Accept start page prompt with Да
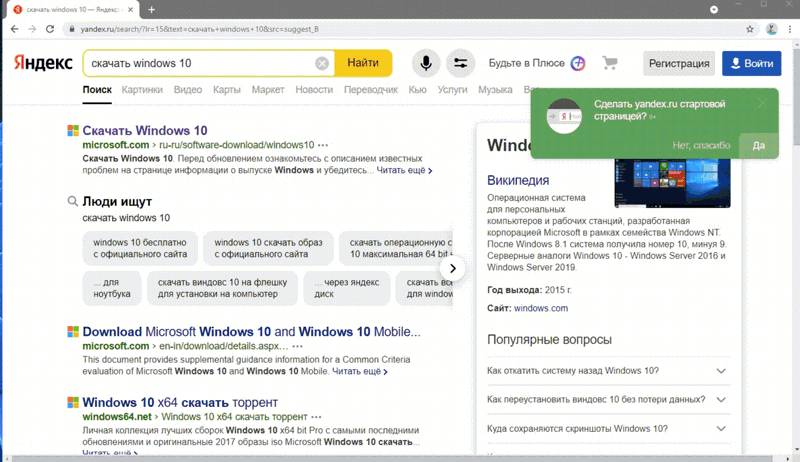The image size is (800, 462). [x=759, y=145]
